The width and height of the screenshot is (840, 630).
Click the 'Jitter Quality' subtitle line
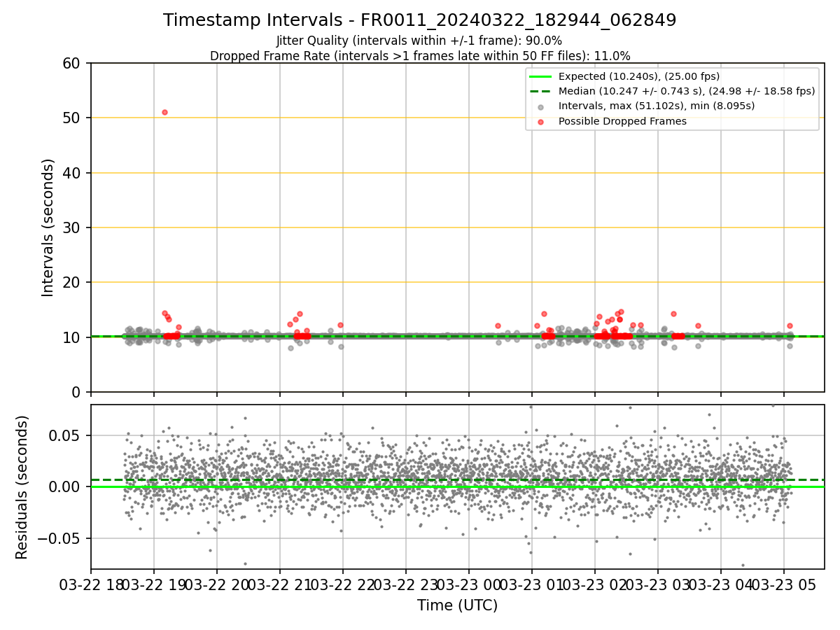(x=419, y=41)
